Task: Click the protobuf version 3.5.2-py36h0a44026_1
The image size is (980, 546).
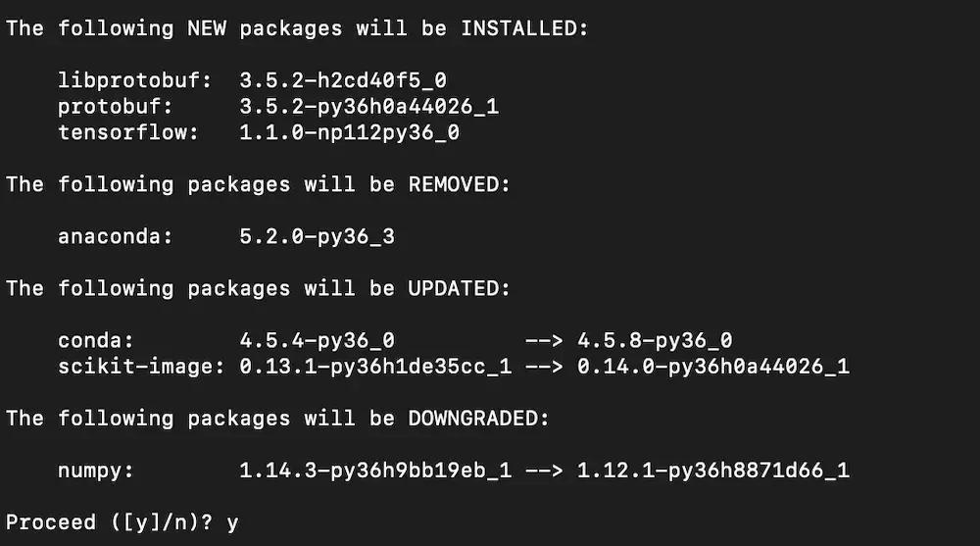Action: click(x=368, y=106)
